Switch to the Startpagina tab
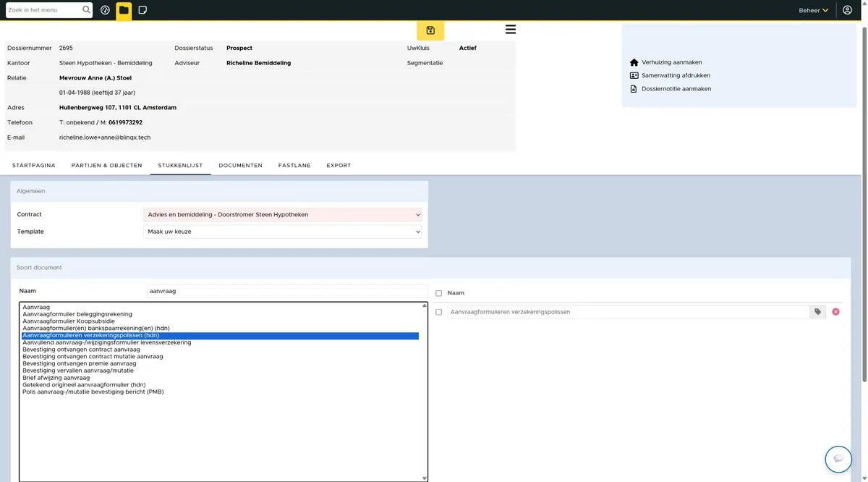The width and height of the screenshot is (868, 482). [x=34, y=166]
